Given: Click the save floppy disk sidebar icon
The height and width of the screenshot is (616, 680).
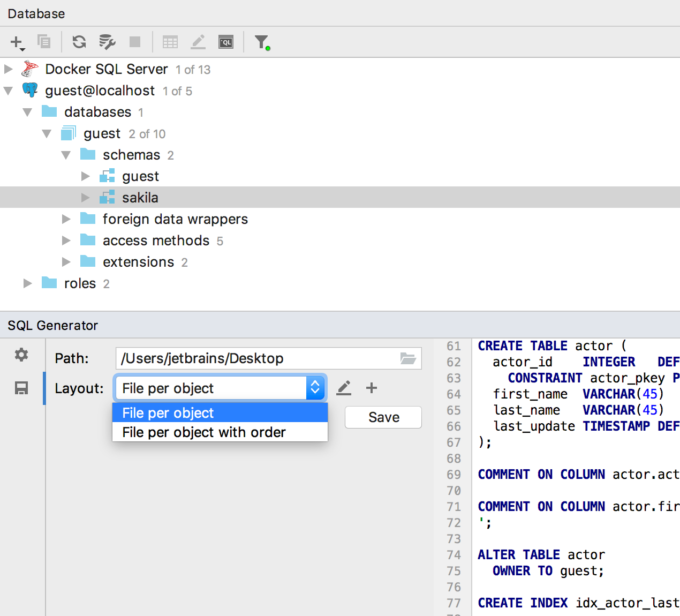Looking at the screenshot, I should pos(21,388).
